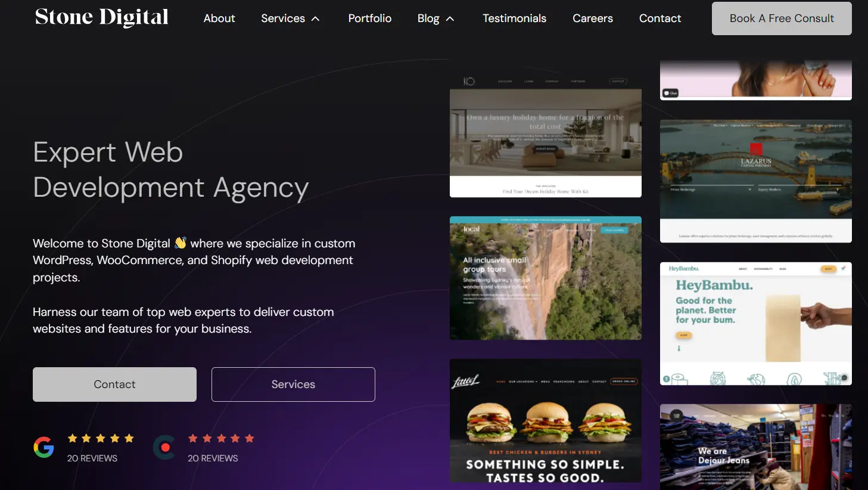Open the luxury holiday home portfolio thumbnail

(x=546, y=136)
